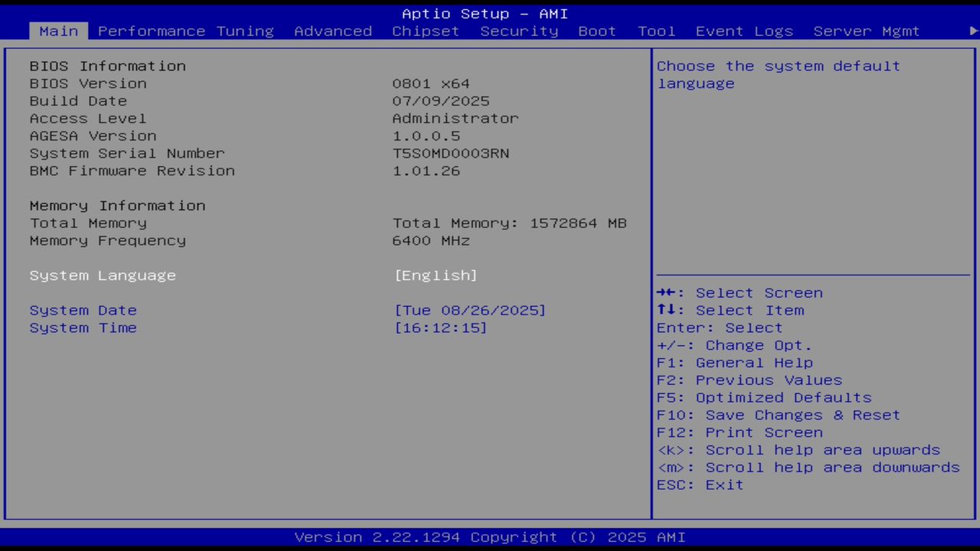Image resolution: width=980 pixels, height=551 pixels.
Task: Open the Boot tab
Action: pos(597,31)
